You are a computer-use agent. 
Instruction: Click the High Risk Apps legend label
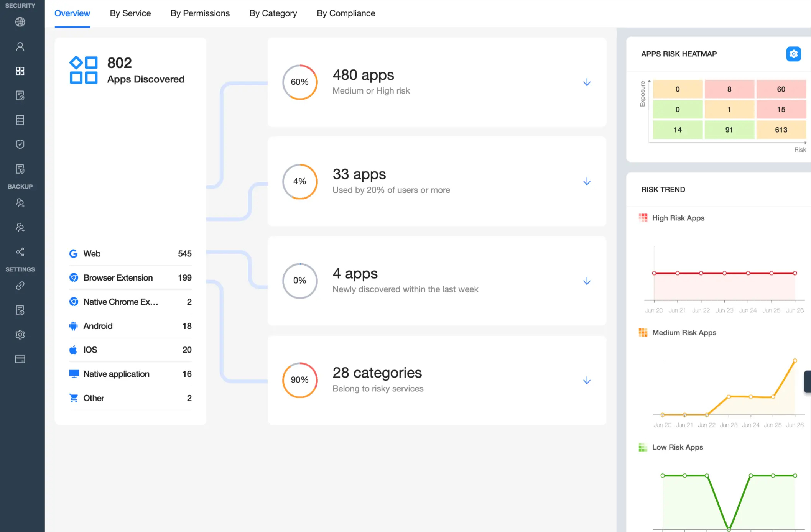[x=678, y=218]
